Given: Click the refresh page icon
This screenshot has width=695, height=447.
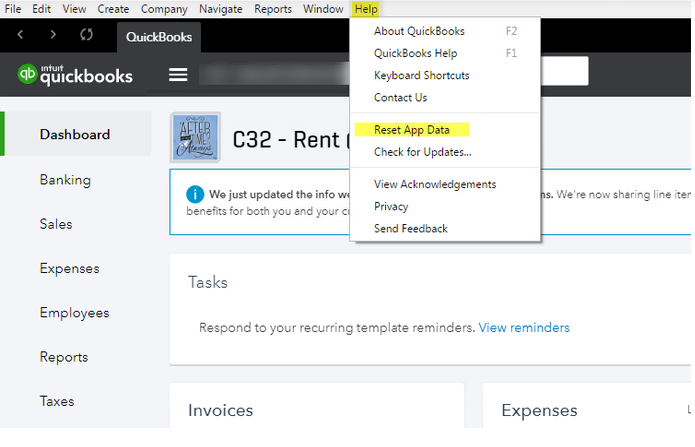Looking at the screenshot, I should click(x=86, y=34).
